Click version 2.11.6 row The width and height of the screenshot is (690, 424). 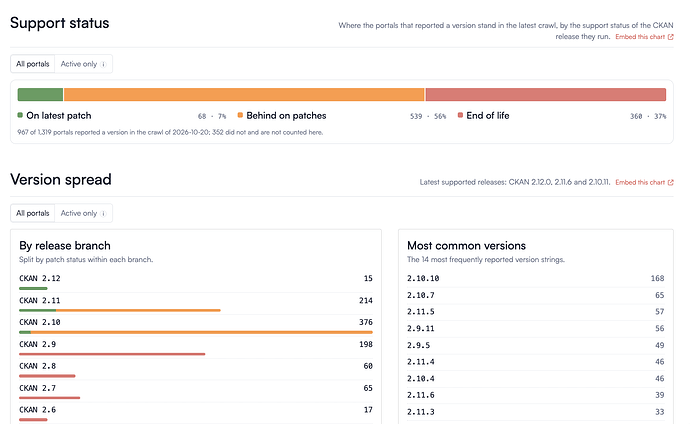point(536,395)
